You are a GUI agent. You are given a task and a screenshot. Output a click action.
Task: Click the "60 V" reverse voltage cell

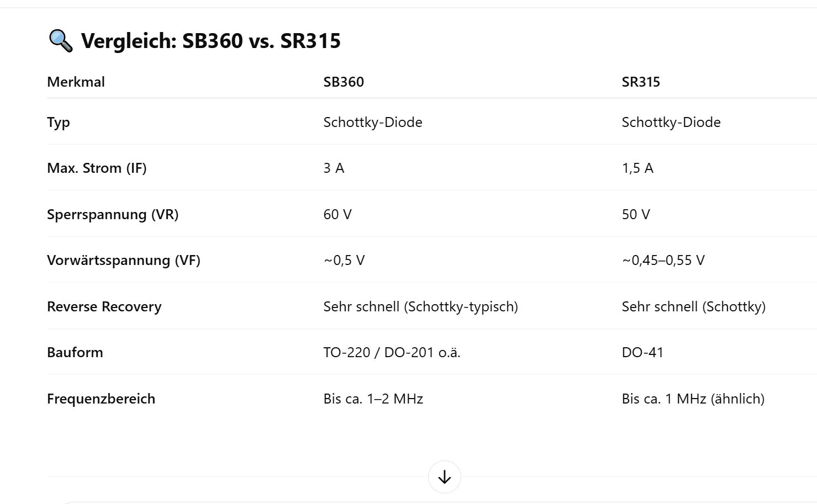click(x=338, y=215)
